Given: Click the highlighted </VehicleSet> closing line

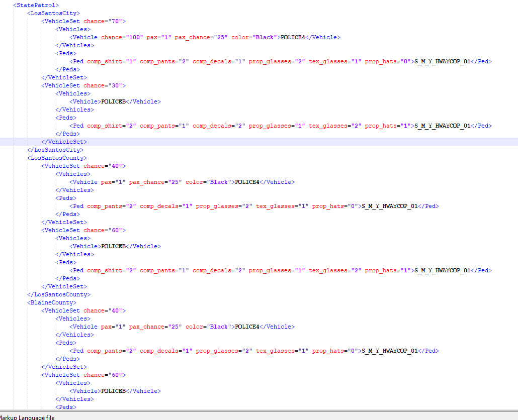Looking at the screenshot, I should pyautogui.click(x=64, y=142).
